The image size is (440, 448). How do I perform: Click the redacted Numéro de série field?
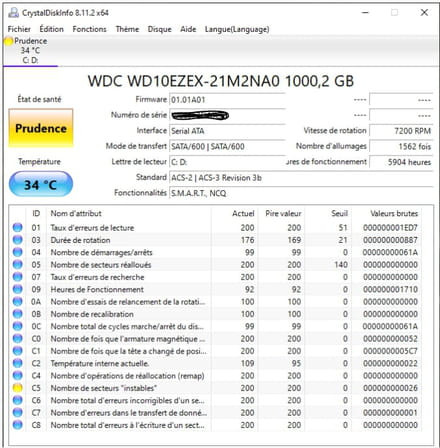tap(227, 115)
